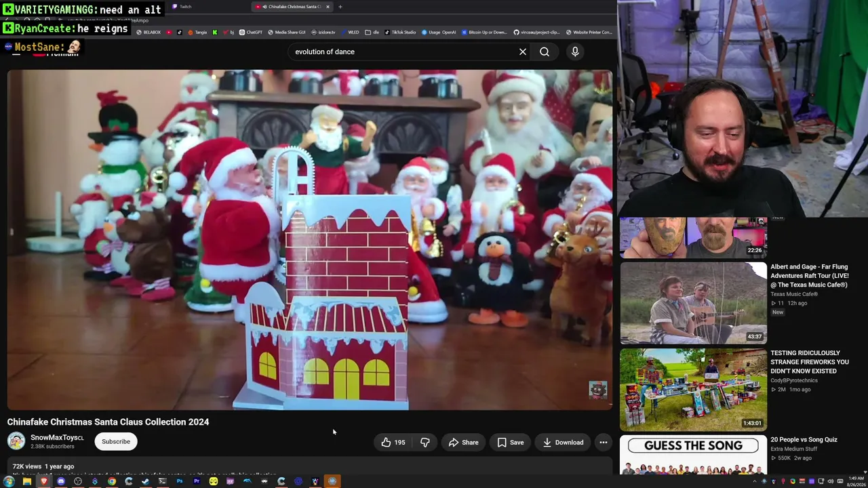This screenshot has width=868, height=488.
Task: Open the Testing Ridiculously Strange Fireworks thumbnail
Action: pos(693,390)
